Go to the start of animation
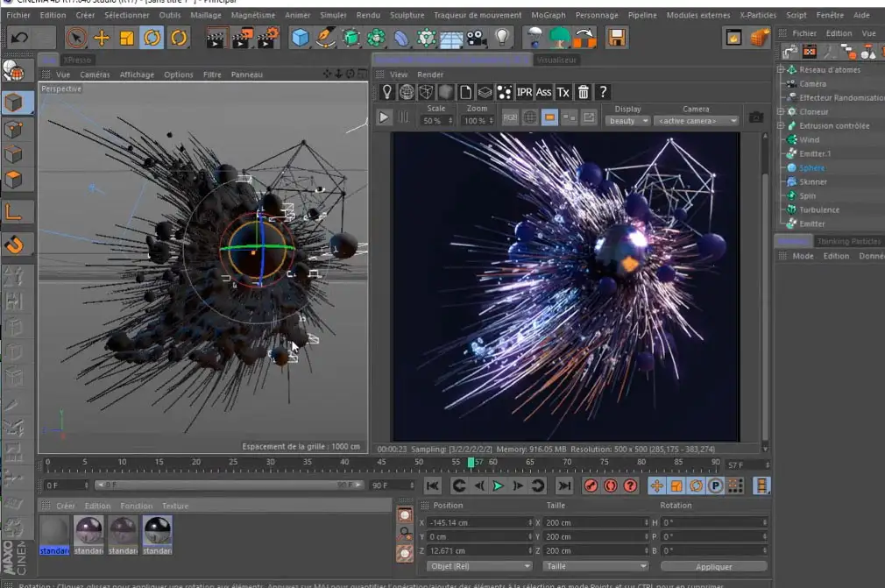Screen dimensions: 885x588 433,485
